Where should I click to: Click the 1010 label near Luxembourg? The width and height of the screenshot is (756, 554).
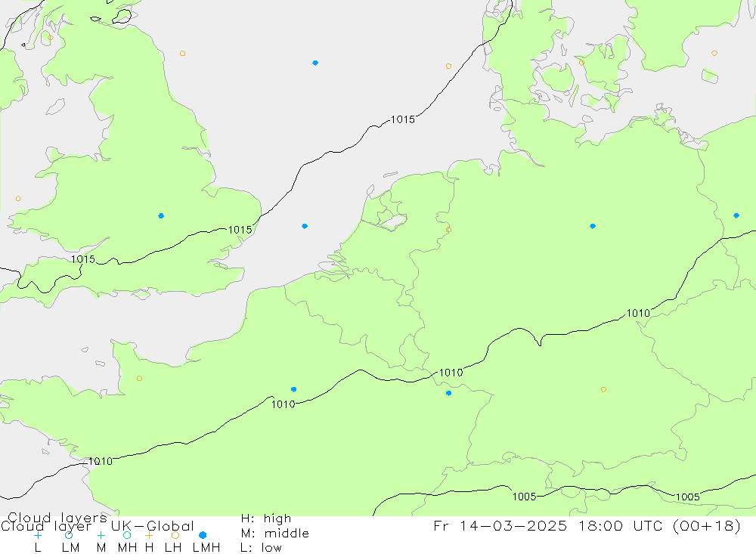point(451,373)
